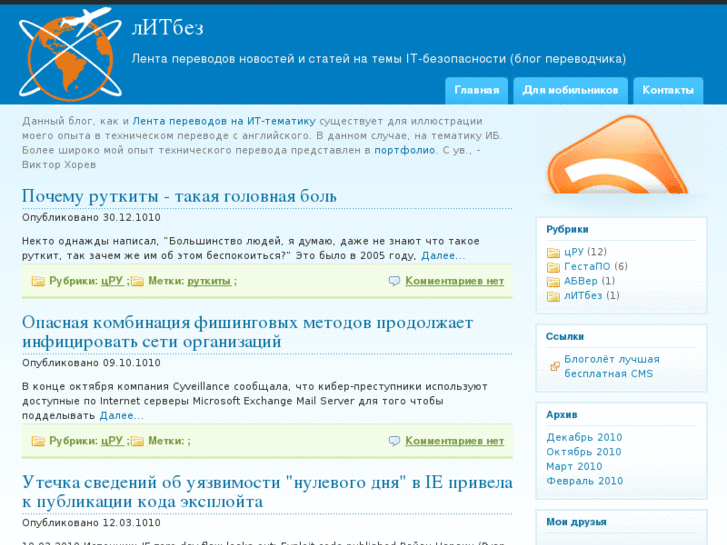This screenshot has height=545, width=727.
Task: Click the folder icon beside ГестаПО (6)
Action: [553, 267]
